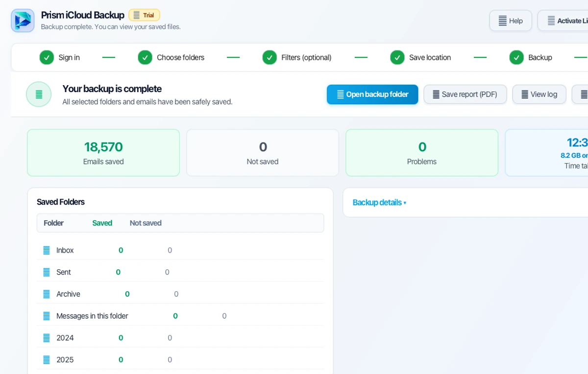588x374 pixels.
Task: Click the Sent folder icon
Action: click(x=47, y=272)
